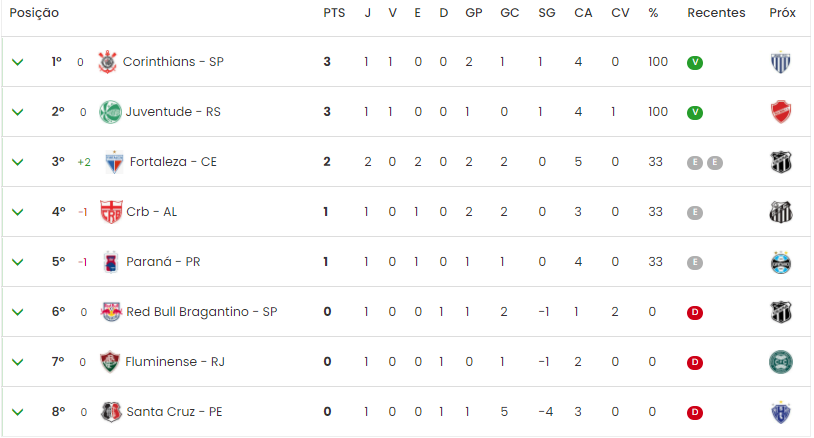Open the Paraná - PR team link
The height and width of the screenshot is (438, 814).
click(163, 262)
